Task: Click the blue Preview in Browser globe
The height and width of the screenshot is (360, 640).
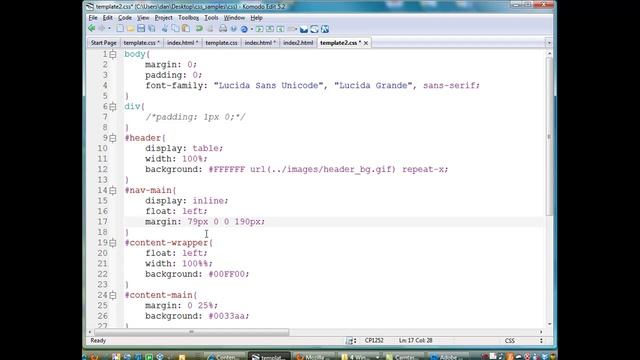Action: pos(244,29)
